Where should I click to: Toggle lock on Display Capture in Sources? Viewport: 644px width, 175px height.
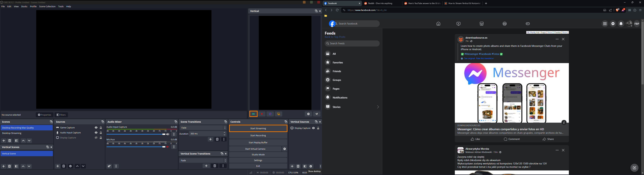[x=101, y=138]
